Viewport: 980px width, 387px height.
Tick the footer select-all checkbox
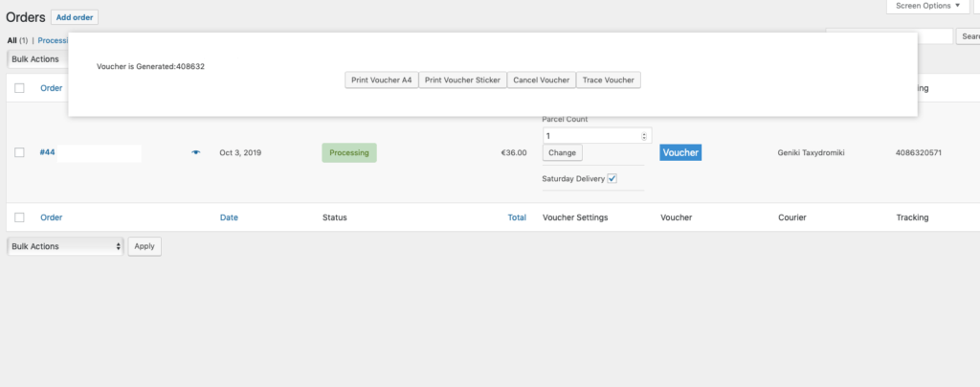(19, 217)
